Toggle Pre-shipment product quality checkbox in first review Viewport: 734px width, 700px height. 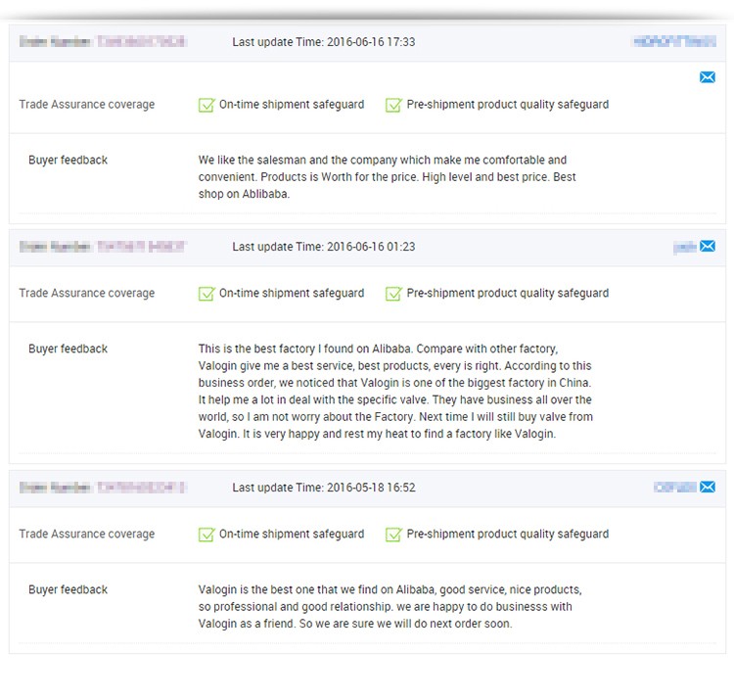[x=393, y=105]
